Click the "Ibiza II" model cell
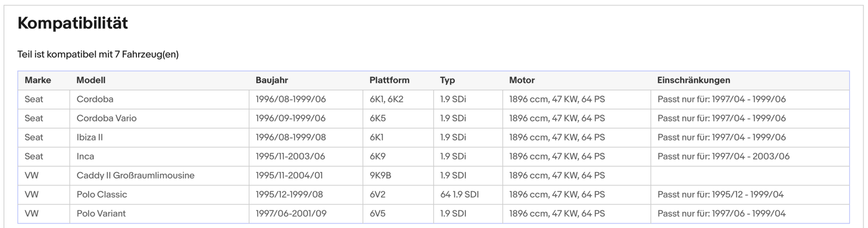Image resolution: width=868 pixels, height=228 pixels. pyautogui.click(x=90, y=138)
